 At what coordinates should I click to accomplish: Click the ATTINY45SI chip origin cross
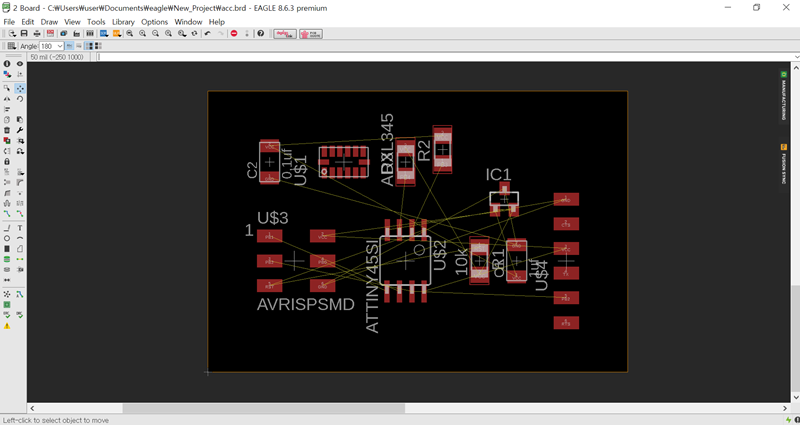click(406, 261)
